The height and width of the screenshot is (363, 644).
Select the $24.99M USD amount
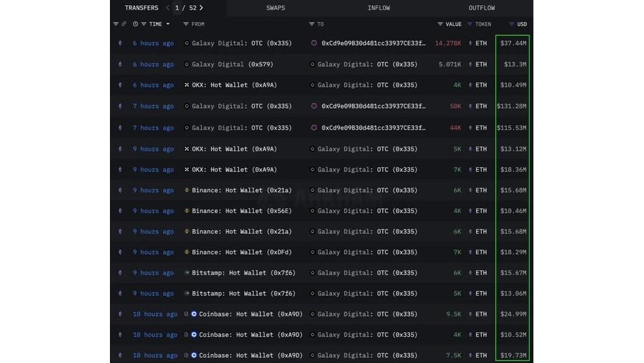tap(513, 314)
